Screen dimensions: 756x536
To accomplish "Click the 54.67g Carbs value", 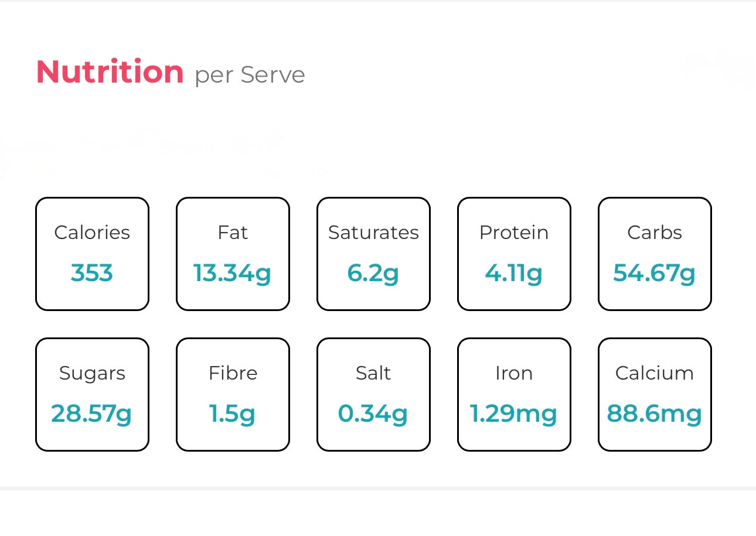I will point(655,273).
